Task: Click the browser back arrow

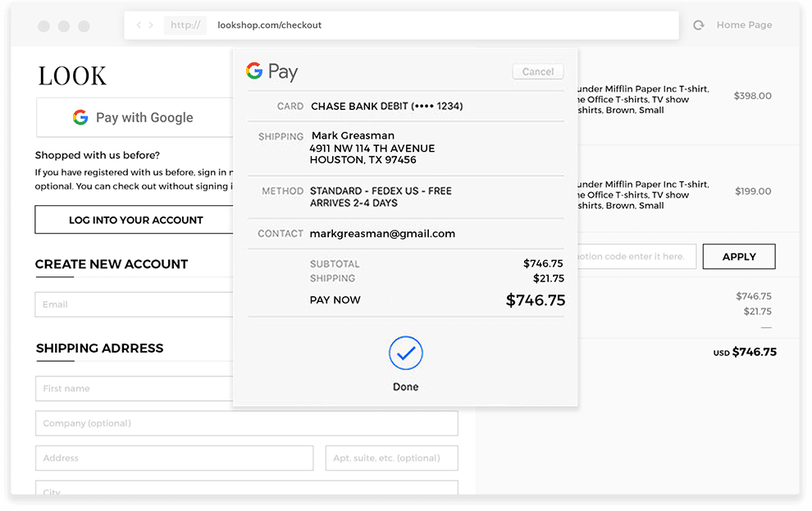Action: tap(139, 25)
